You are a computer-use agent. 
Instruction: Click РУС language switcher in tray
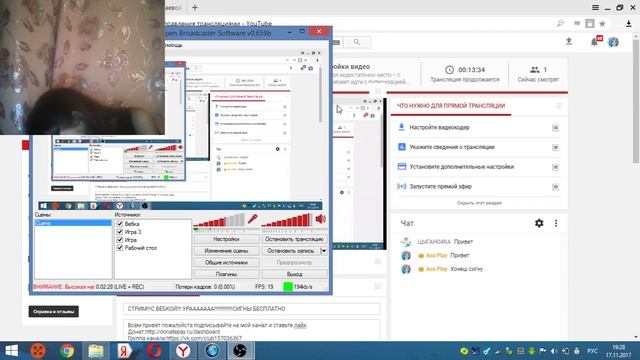(592, 351)
